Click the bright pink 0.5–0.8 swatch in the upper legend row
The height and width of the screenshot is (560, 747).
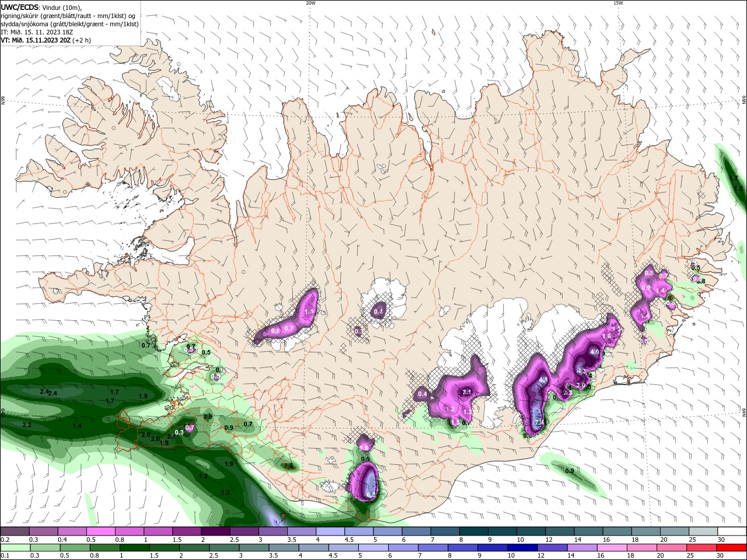click(100, 531)
